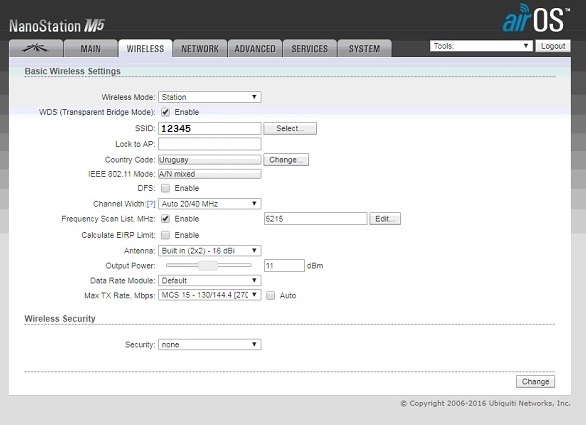Go to the ADVANCED tab

click(x=255, y=48)
